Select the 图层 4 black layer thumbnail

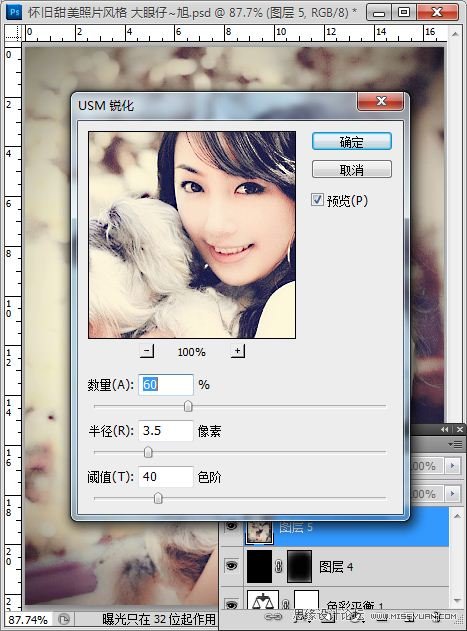(259, 567)
